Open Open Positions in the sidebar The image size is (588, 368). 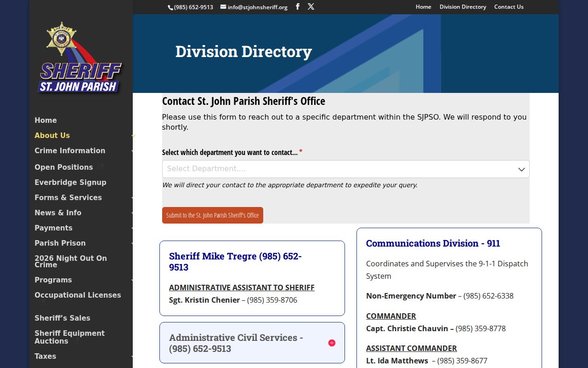click(x=64, y=167)
